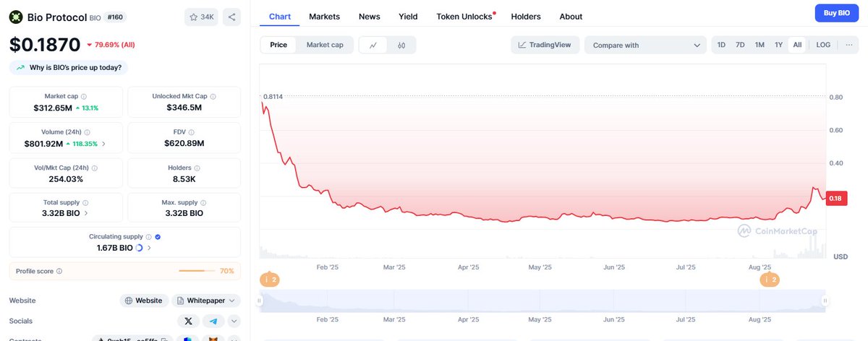Open the Chart tab

[279, 16]
